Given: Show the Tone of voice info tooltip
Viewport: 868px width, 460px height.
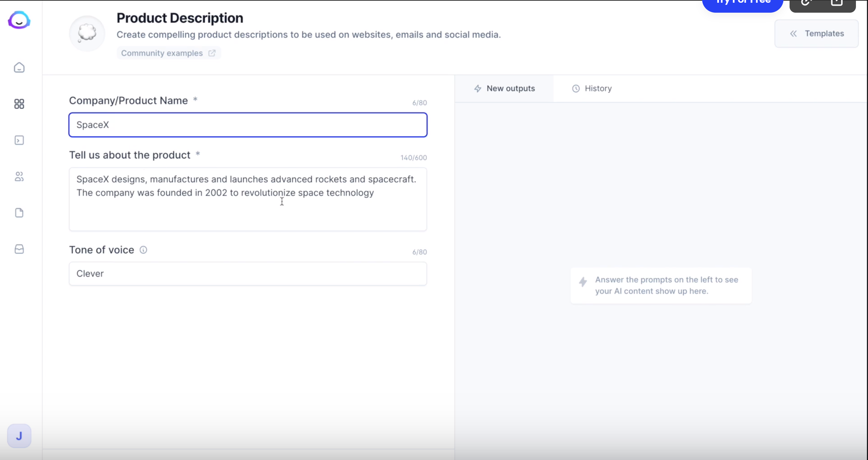Looking at the screenshot, I should (x=143, y=250).
